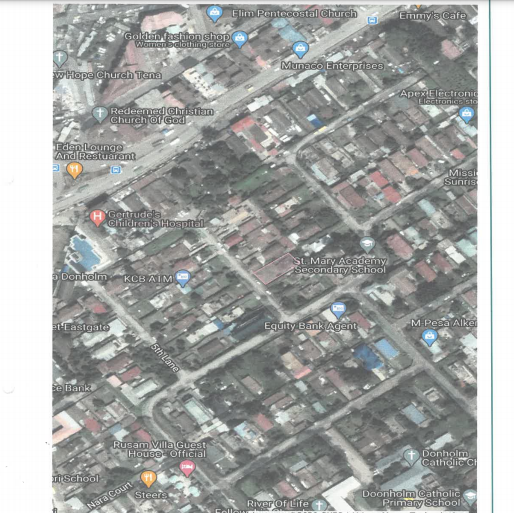Open the KCB ATM pin
Image resolution: width=514 pixels, height=513 pixels.
(x=182, y=277)
